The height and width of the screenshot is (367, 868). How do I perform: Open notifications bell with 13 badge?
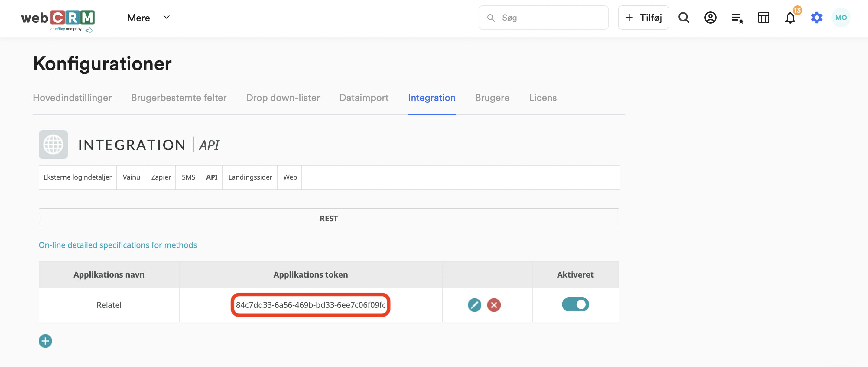(x=790, y=18)
